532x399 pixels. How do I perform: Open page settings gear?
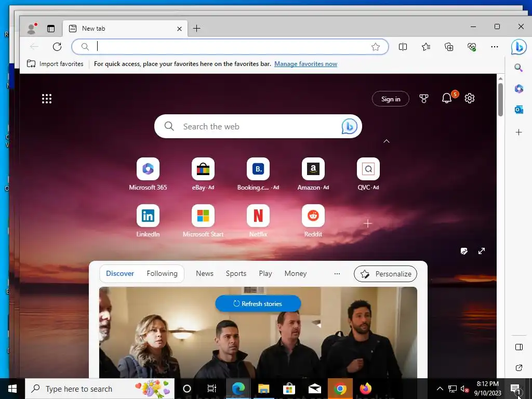point(470,98)
